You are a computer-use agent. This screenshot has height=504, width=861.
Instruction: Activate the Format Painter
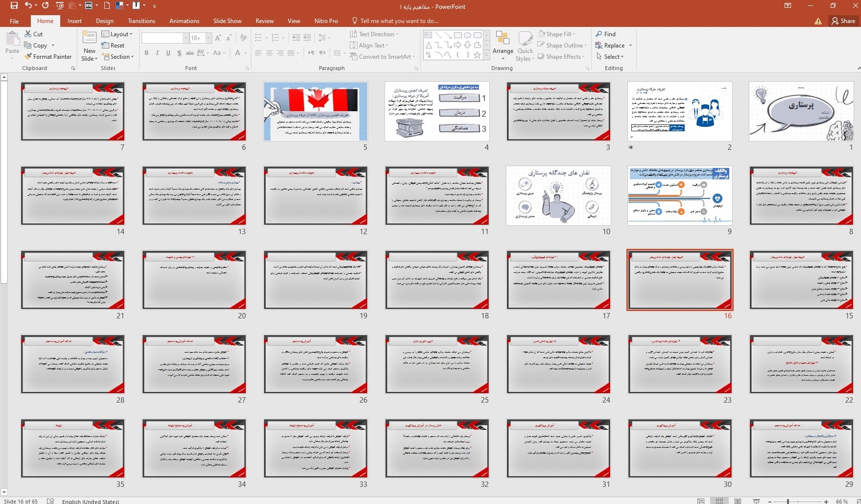(x=48, y=56)
